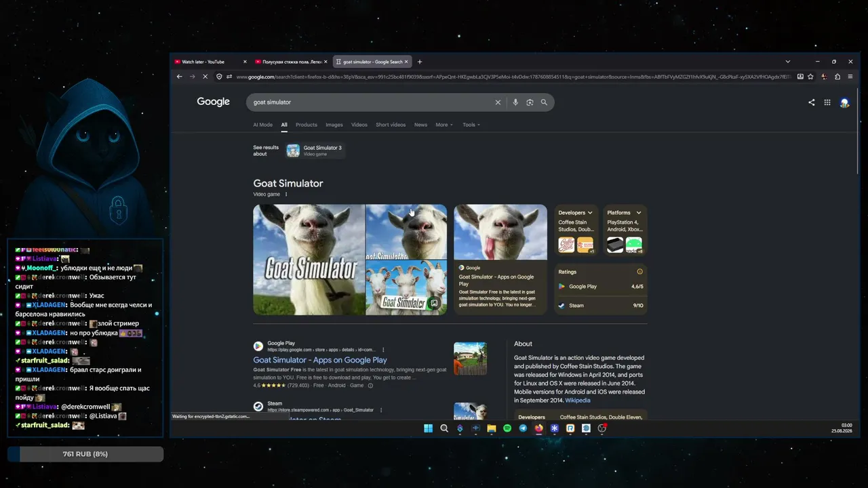Select the Images search tab
868x488 pixels.
pyautogui.click(x=334, y=125)
